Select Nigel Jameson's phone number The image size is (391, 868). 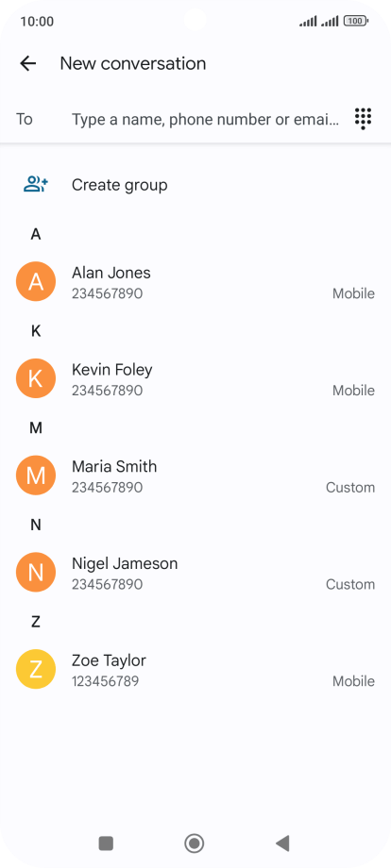coord(107,585)
